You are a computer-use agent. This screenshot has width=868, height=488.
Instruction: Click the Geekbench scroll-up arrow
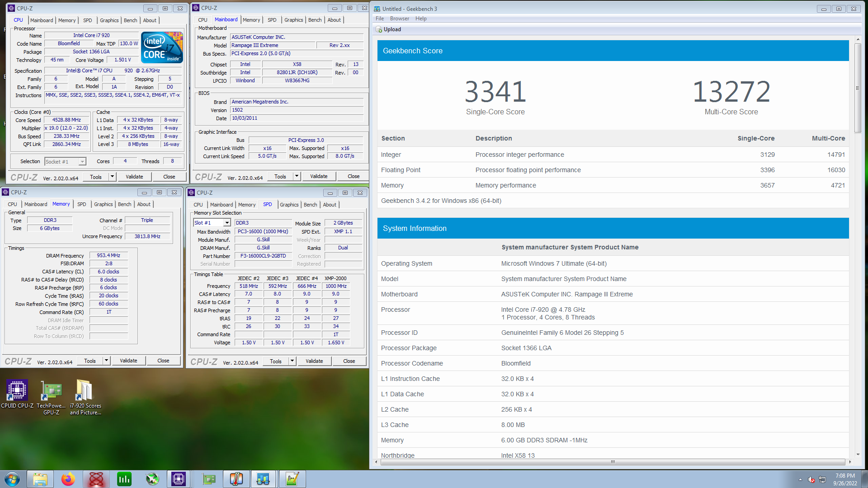(858, 40)
